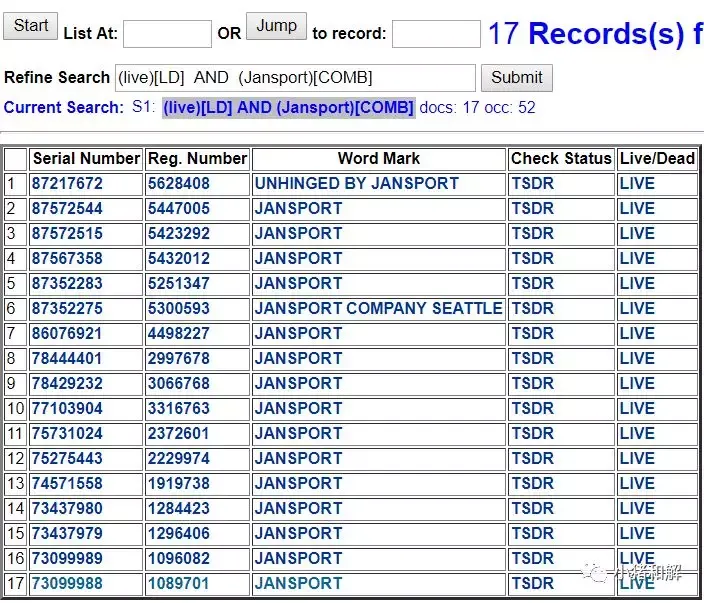Click LIVE link in row 1
The height and width of the screenshot is (603, 704).
(x=638, y=184)
